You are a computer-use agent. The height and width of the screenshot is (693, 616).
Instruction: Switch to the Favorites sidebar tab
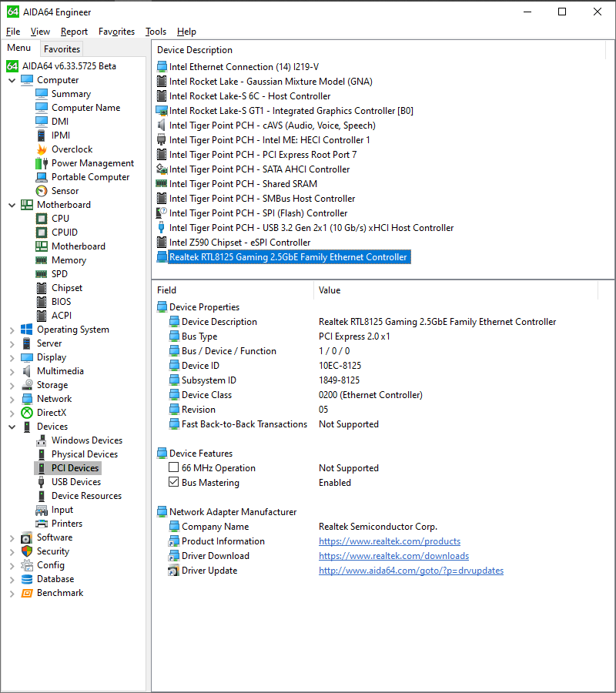point(62,49)
